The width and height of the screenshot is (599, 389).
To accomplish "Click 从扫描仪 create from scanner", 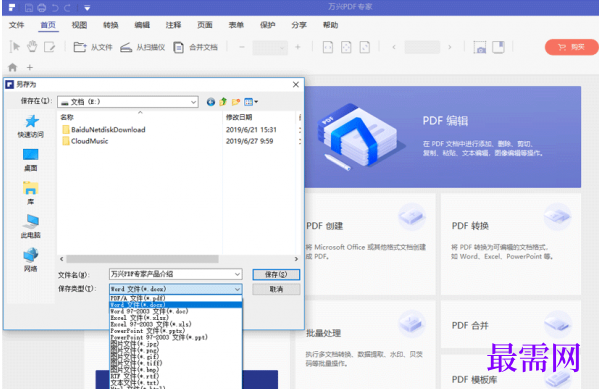I will 142,47.
